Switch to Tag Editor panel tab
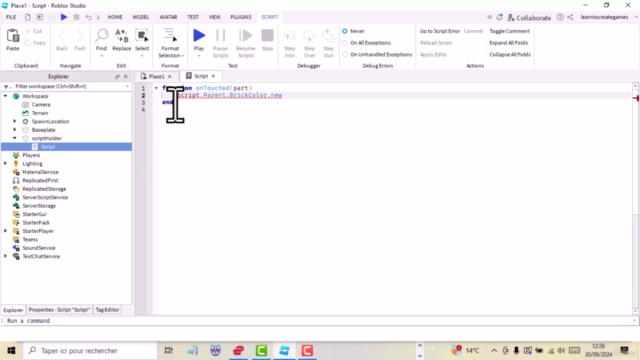 click(107, 310)
